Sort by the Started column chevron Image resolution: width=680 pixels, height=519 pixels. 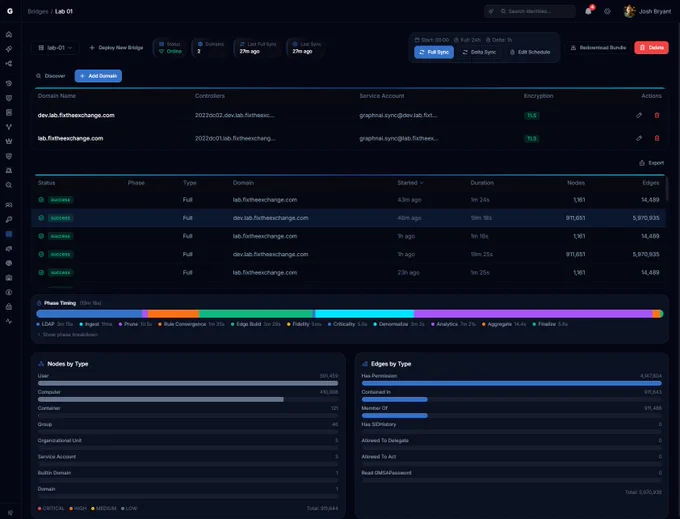coord(422,183)
